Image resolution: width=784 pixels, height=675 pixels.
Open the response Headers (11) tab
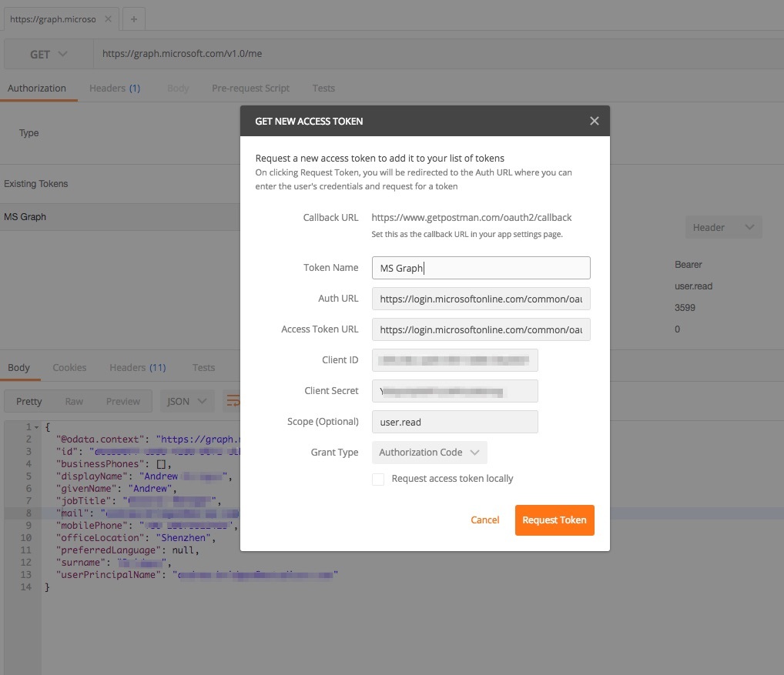[138, 368]
